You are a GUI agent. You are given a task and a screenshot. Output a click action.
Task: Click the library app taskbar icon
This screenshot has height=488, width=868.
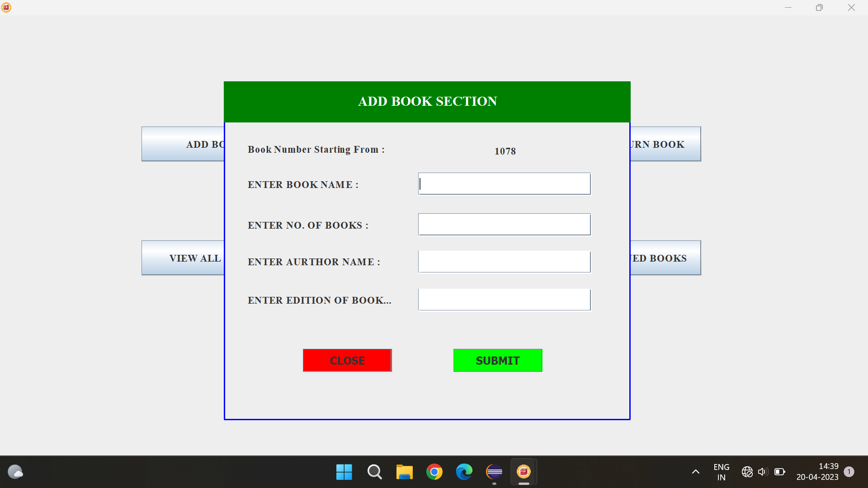pos(524,472)
